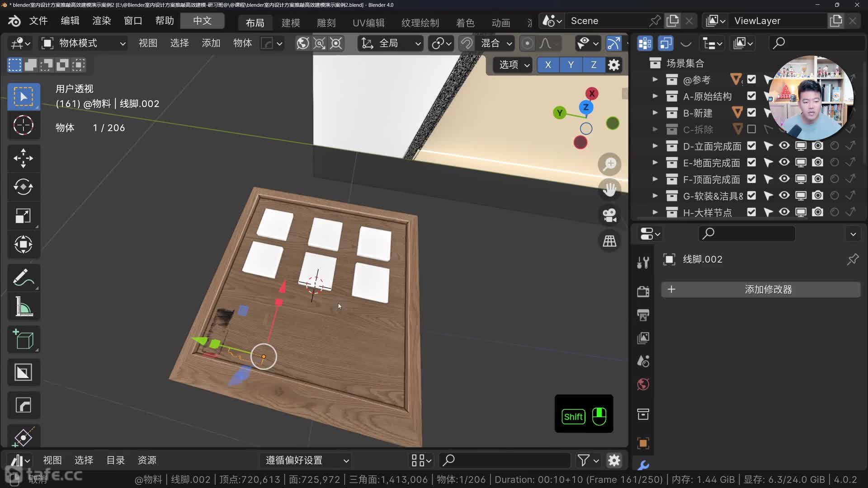Screen dimensions: 868x488
Task: Pick the Add Cube tool
Action: click(23, 339)
